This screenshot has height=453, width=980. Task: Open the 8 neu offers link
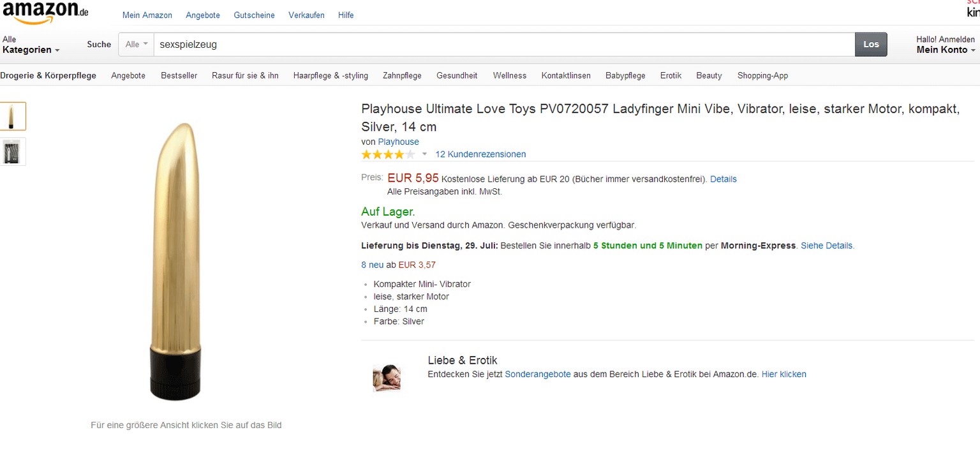[x=372, y=265]
